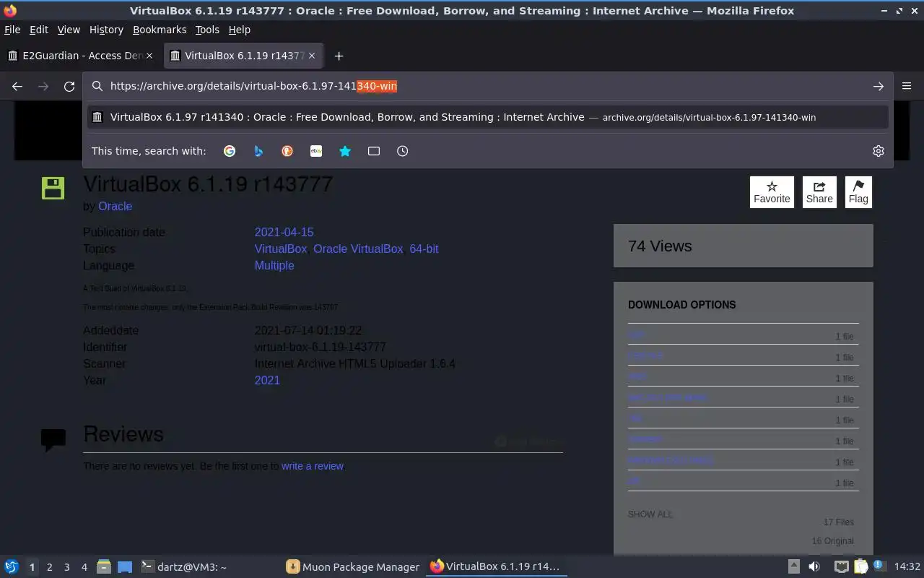924x578 pixels.
Task: Switch to the E2Guardian Access Denied tab
Action: pyautogui.click(x=81, y=56)
